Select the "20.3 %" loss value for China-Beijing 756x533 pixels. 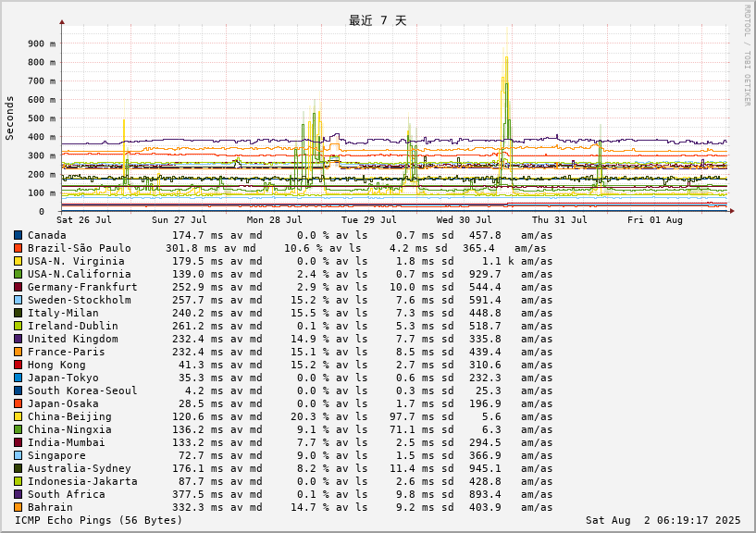(x=310, y=416)
